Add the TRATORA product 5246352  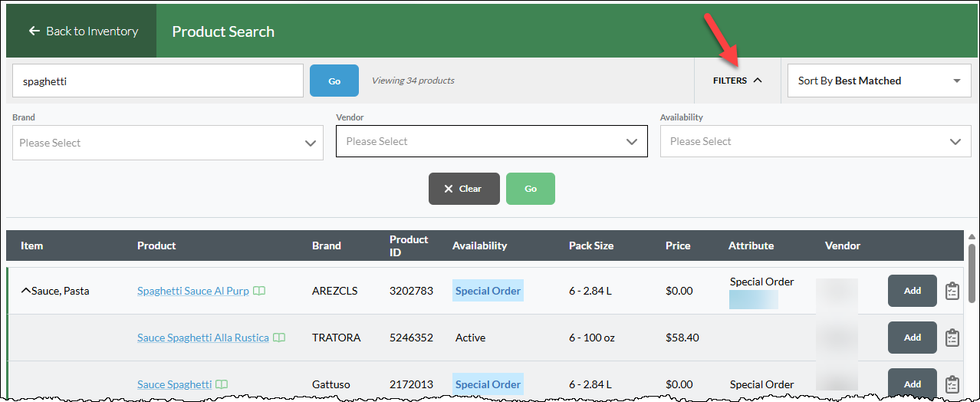913,338
